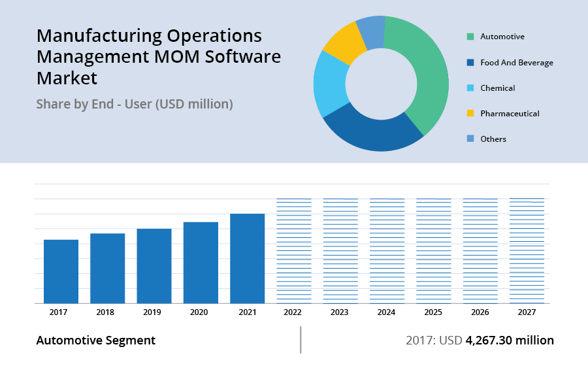Click the 2019 axis label
The height and width of the screenshot is (366, 588).
(x=152, y=312)
